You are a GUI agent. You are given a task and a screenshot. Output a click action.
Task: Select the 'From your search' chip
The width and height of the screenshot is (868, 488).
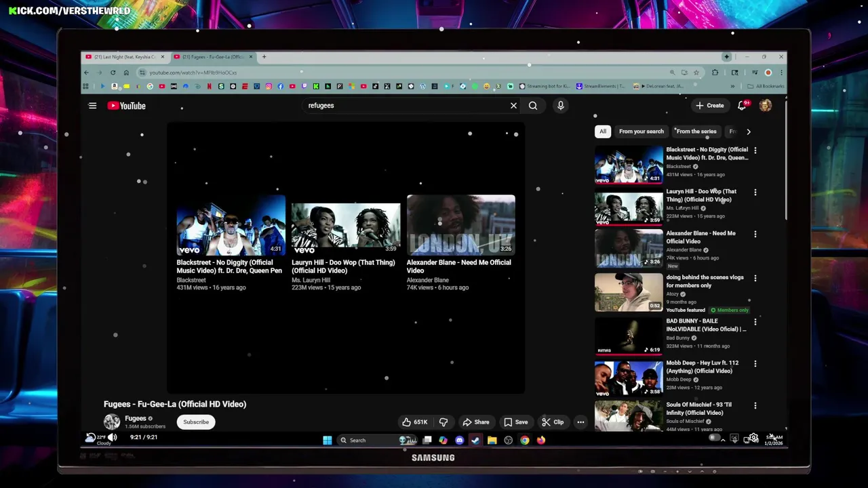click(x=642, y=131)
